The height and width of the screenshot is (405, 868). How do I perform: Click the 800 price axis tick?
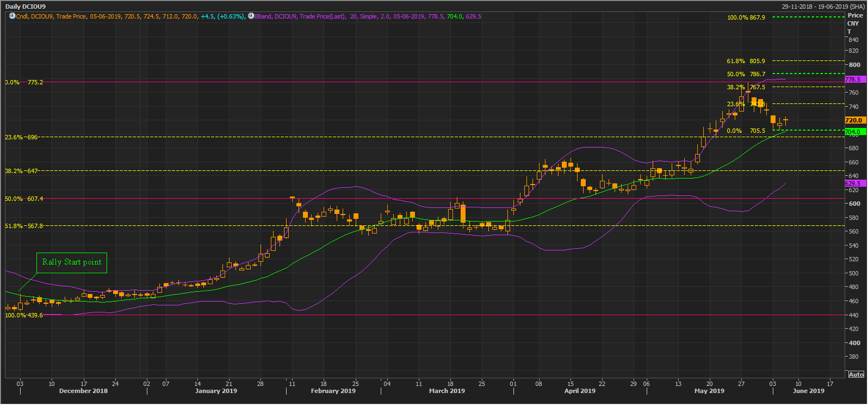[854, 65]
